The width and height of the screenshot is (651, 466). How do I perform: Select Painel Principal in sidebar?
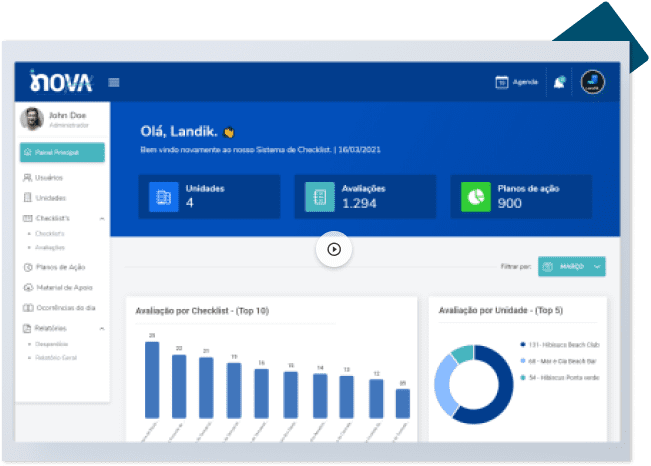pyautogui.click(x=61, y=153)
